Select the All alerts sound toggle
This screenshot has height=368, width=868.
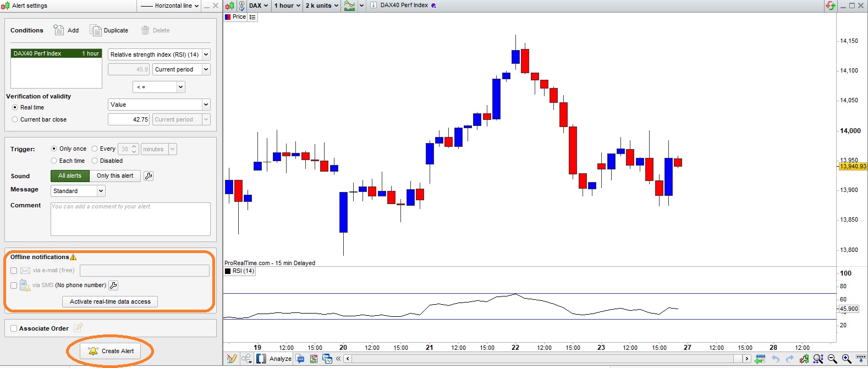pos(70,176)
